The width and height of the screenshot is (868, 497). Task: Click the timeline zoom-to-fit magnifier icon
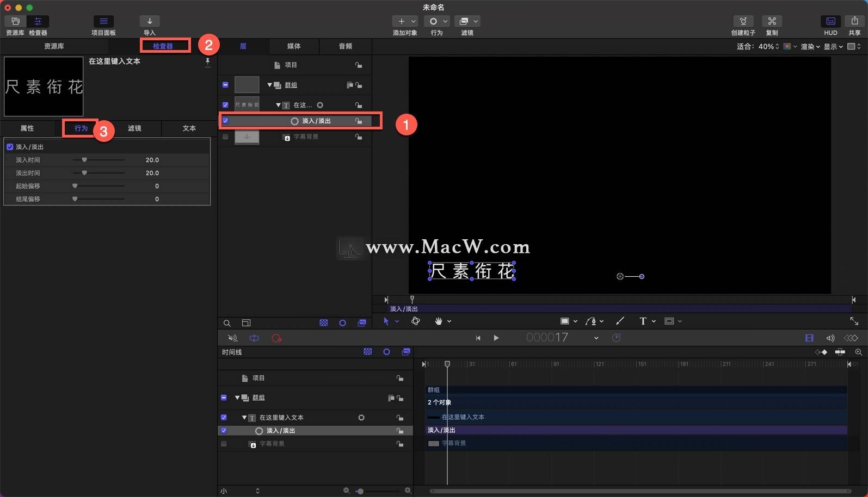point(858,352)
